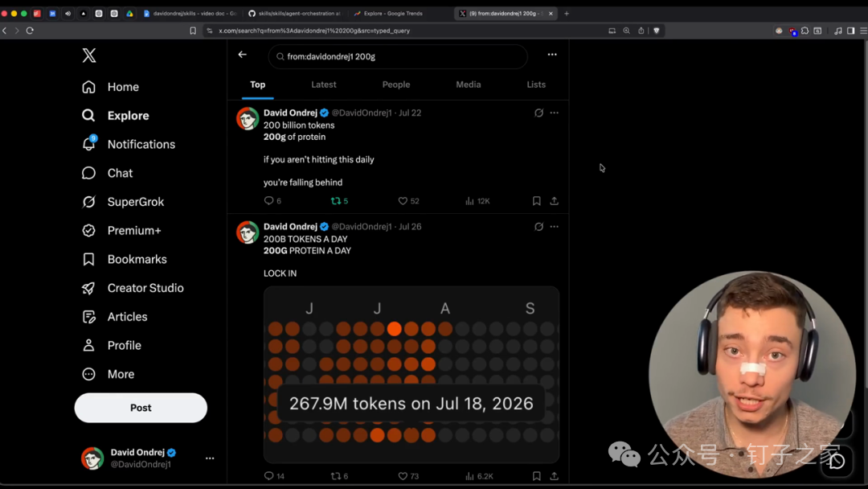Open the browser extensions puzzle icon
The image size is (868, 489).
805,31
